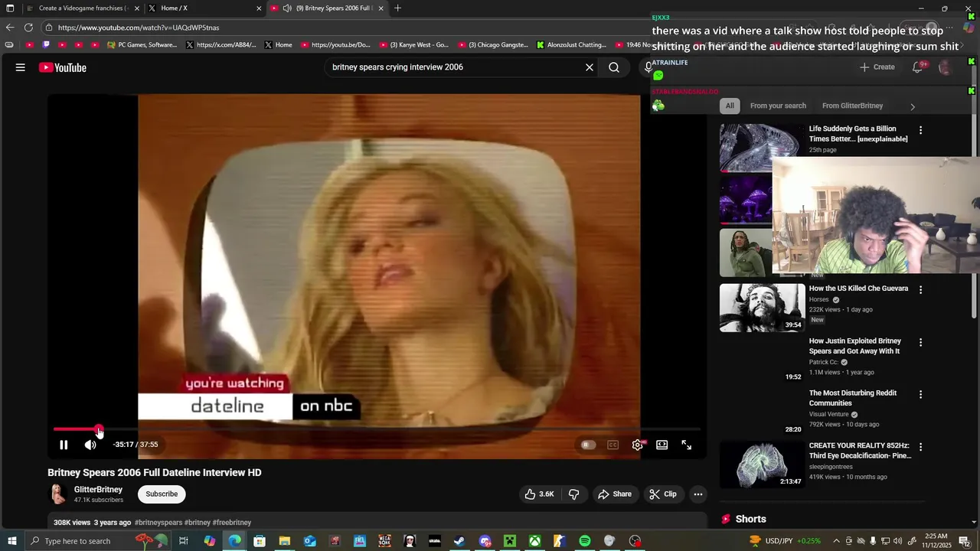The image size is (980, 551).
Task: Open YouTube player settings gear
Action: [637, 445]
